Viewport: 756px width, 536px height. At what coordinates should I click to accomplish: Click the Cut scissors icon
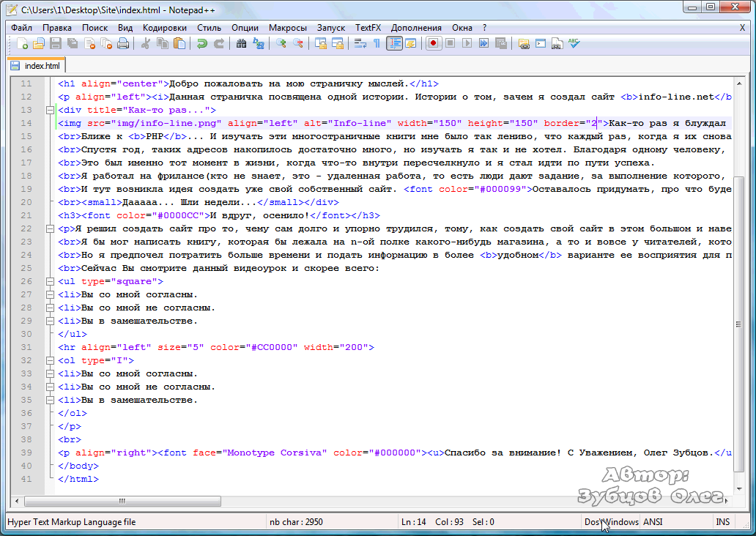click(x=146, y=44)
